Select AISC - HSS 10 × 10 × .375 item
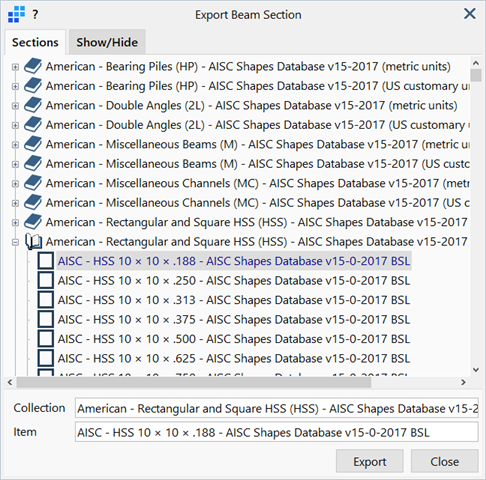Viewport: 486px width, 480px height. pyautogui.click(x=234, y=319)
